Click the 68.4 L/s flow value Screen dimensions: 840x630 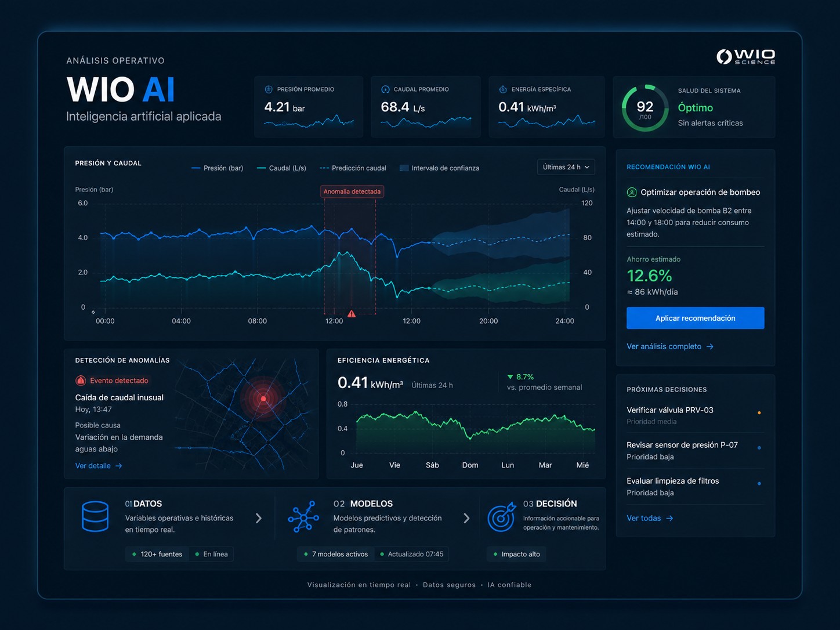403,107
